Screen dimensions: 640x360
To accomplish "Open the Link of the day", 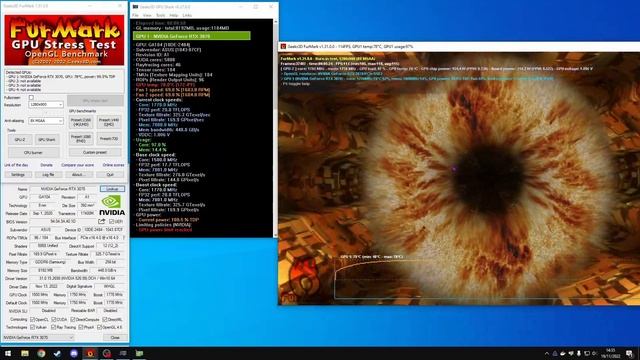I will point(16,165).
